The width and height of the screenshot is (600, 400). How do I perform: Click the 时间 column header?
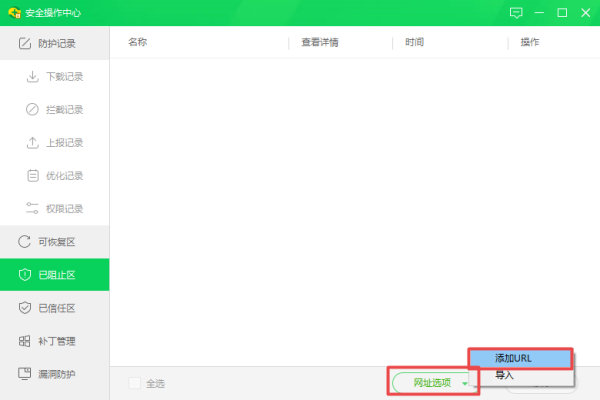(414, 42)
